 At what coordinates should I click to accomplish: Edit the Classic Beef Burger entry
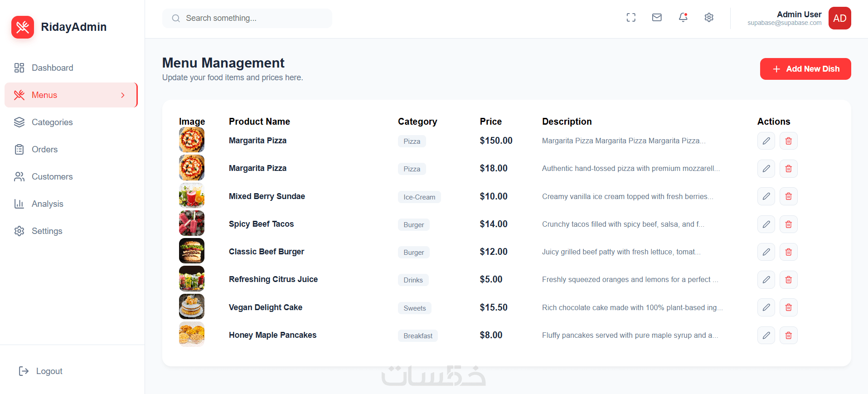[x=766, y=252]
